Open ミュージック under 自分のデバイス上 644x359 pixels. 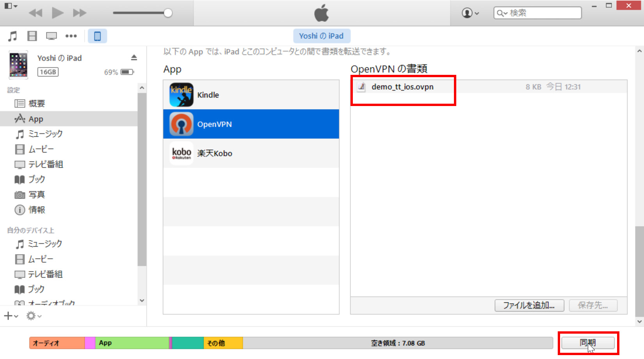69,244
